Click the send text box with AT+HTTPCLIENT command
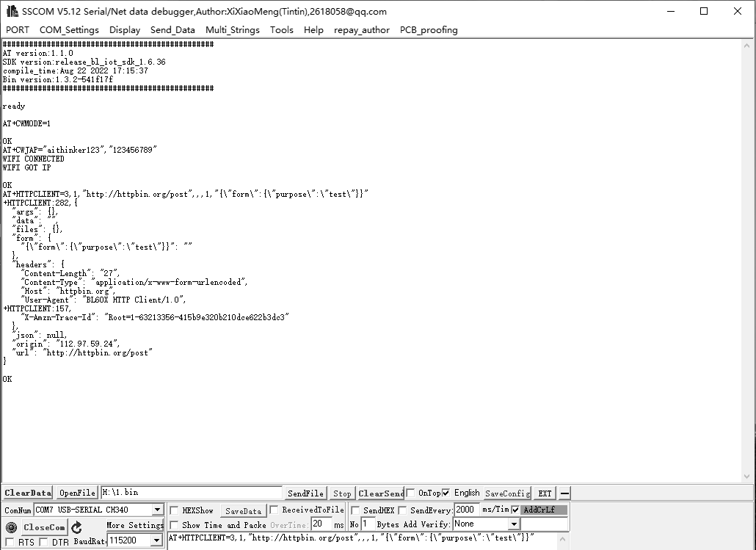The image size is (756, 550). (362, 541)
